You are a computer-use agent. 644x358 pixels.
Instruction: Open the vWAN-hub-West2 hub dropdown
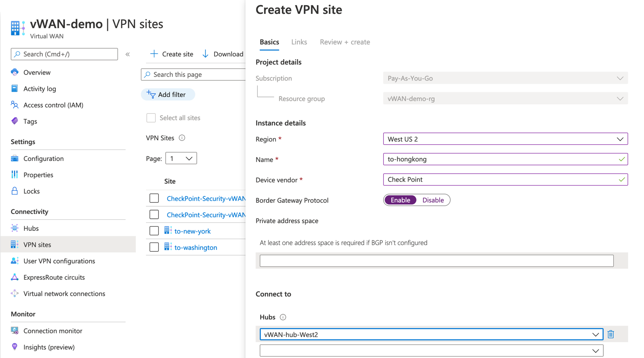431,334
